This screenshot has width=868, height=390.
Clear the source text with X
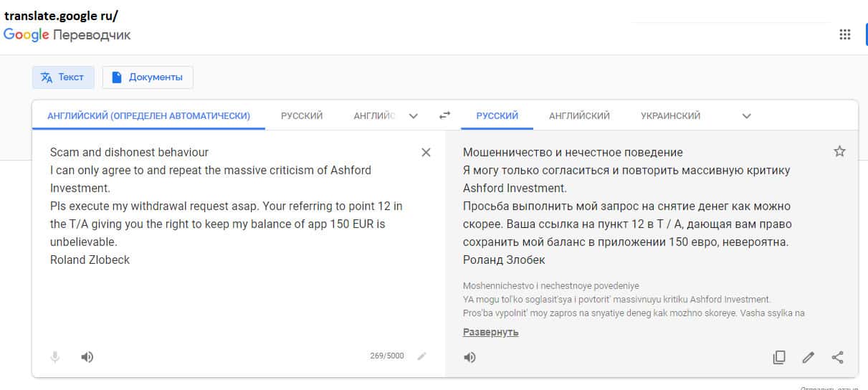pyautogui.click(x=426, y=152)
